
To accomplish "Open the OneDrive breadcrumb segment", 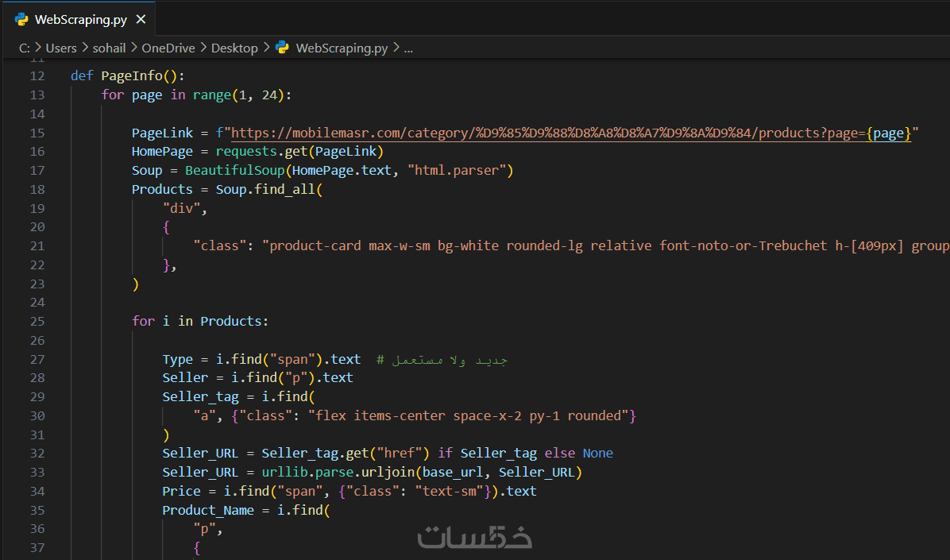I will [x=168, y=48].
